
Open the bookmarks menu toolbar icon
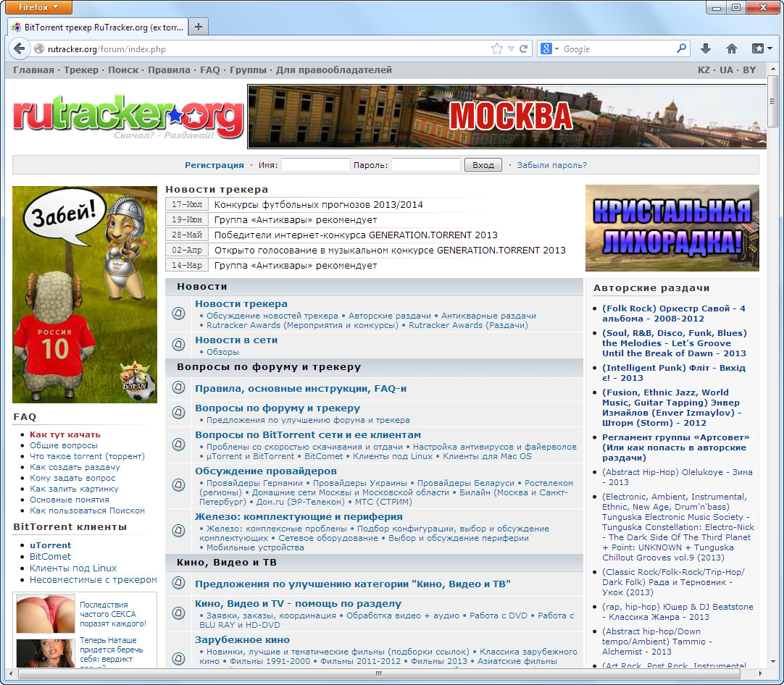(x=758, y=49)
